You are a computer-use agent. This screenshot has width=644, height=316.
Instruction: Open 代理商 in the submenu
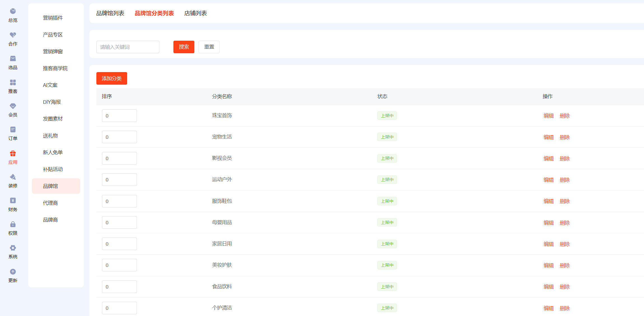(x=50, y=203)
